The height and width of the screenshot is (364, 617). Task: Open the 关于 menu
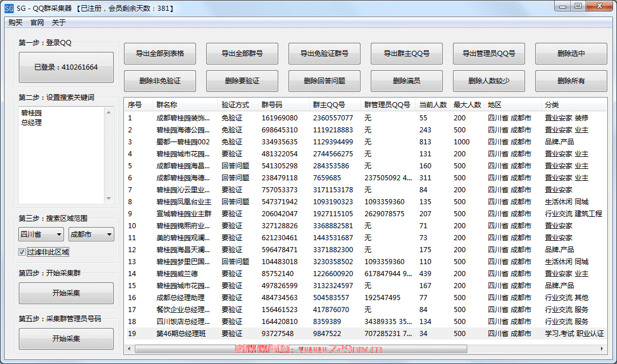pyautogui.click(x=59, y=23)
